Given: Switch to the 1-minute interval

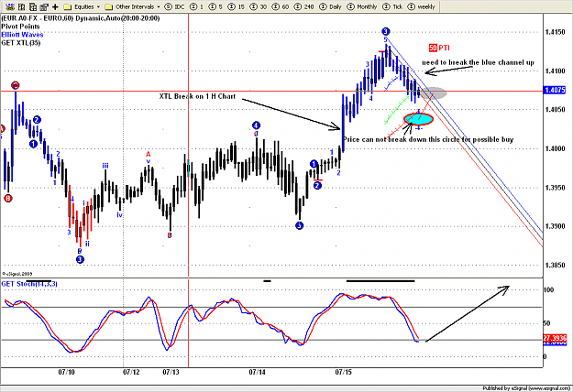Looking at the screenshot, I should coord(197,6).
